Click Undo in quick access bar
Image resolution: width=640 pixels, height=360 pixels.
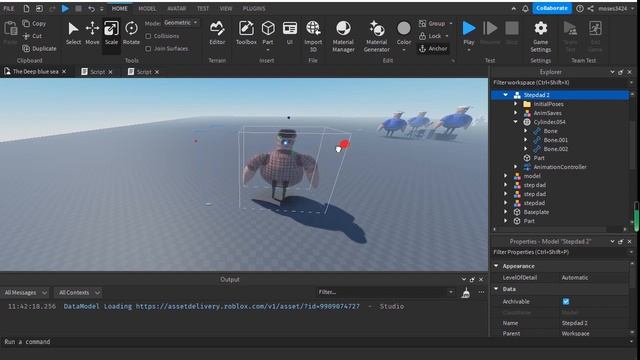[91, 8]
